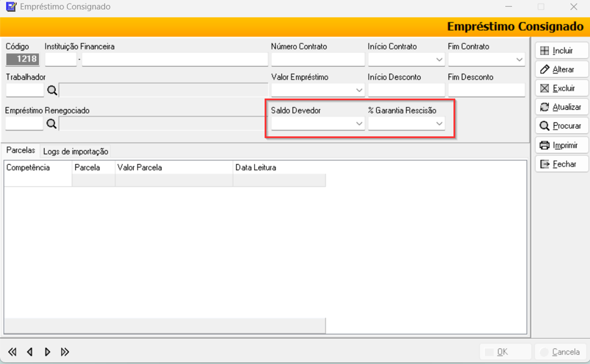
Task: Click the Excluir button
Action: coord(562,88)
